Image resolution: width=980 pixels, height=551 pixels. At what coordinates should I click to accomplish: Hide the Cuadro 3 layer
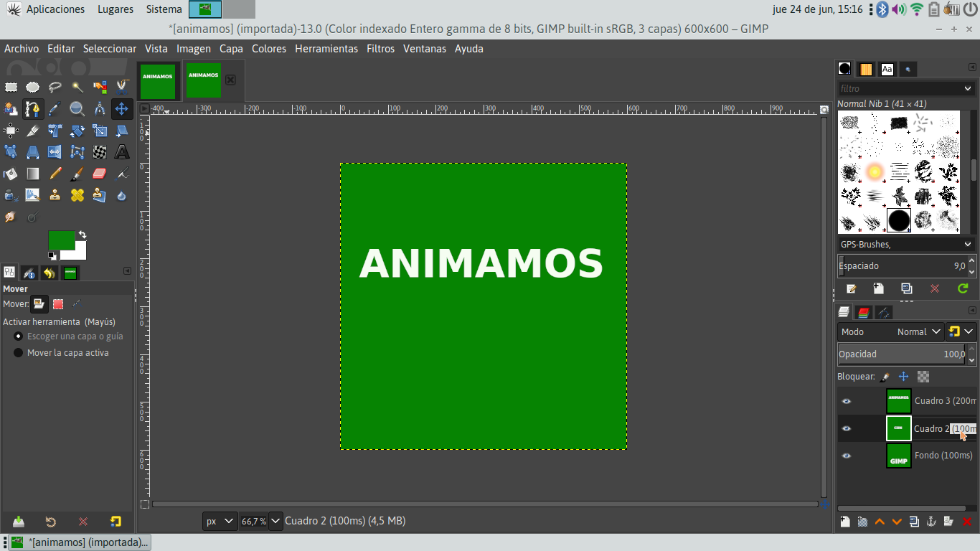click(847, 401)
